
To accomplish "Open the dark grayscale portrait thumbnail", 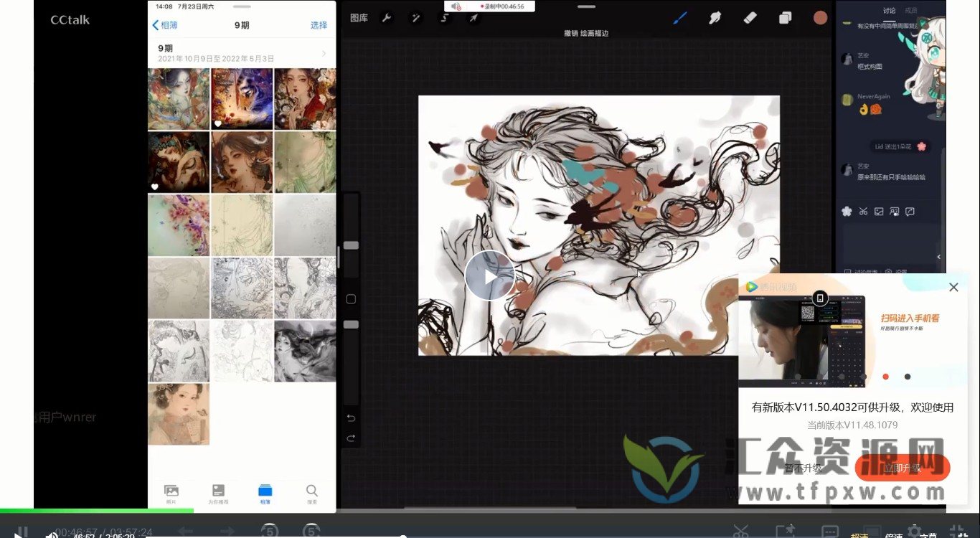I will tap(305, 351).
